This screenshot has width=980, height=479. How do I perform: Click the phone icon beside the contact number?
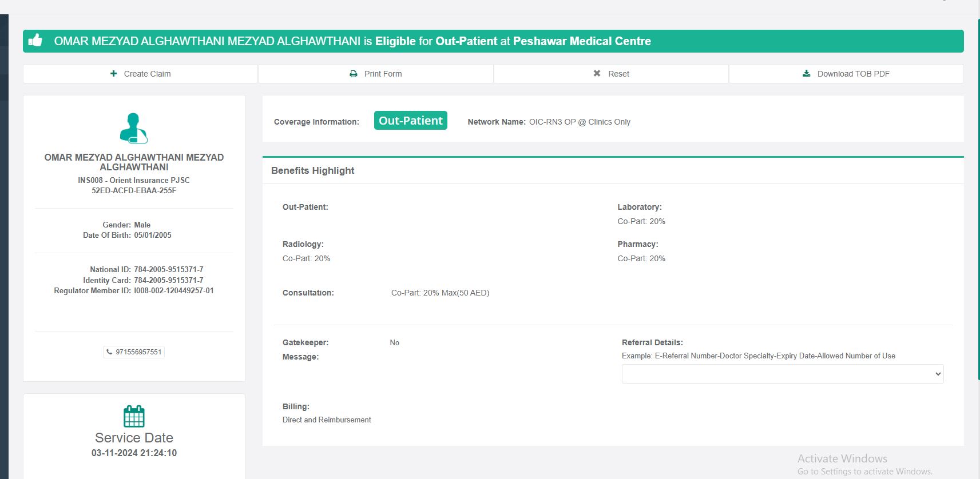(109, 352)
